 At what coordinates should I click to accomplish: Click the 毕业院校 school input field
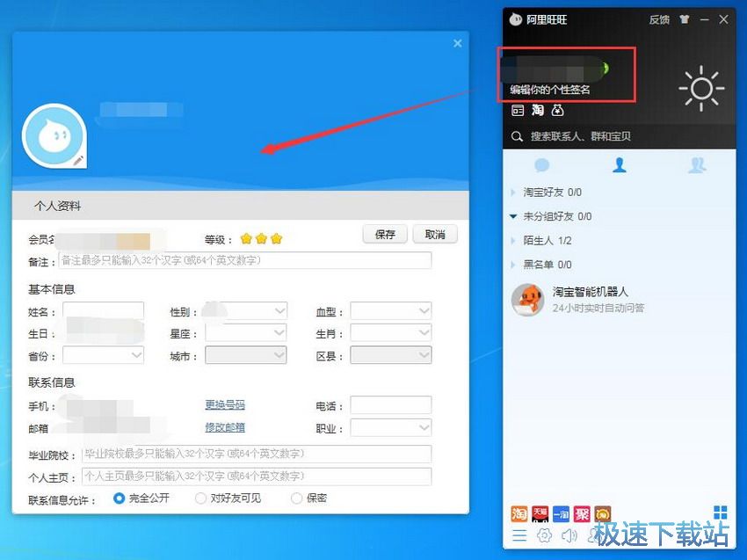(257, 454)
